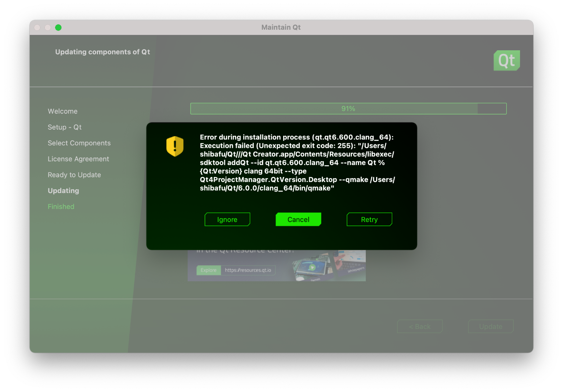The width and height of the screenshot is (563, 392).
Task: Click the dimmed Update button
Action: (490, 326)
